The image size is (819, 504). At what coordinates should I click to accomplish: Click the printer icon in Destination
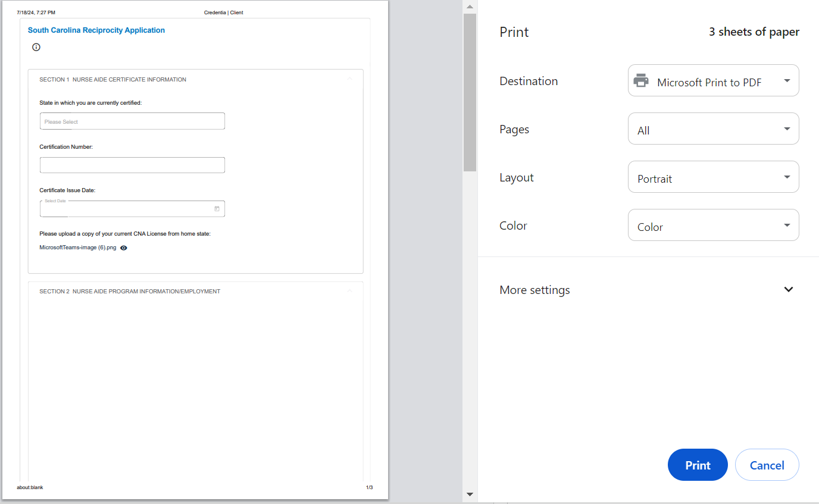click(641, 81)
